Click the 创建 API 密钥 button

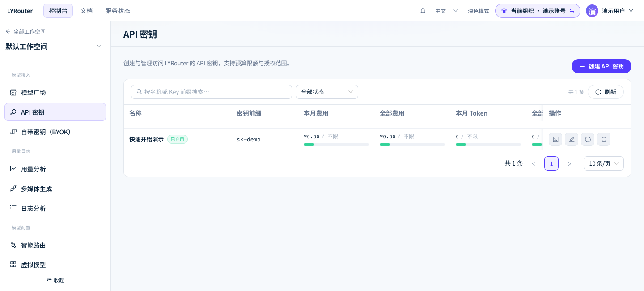coord(601,66)
